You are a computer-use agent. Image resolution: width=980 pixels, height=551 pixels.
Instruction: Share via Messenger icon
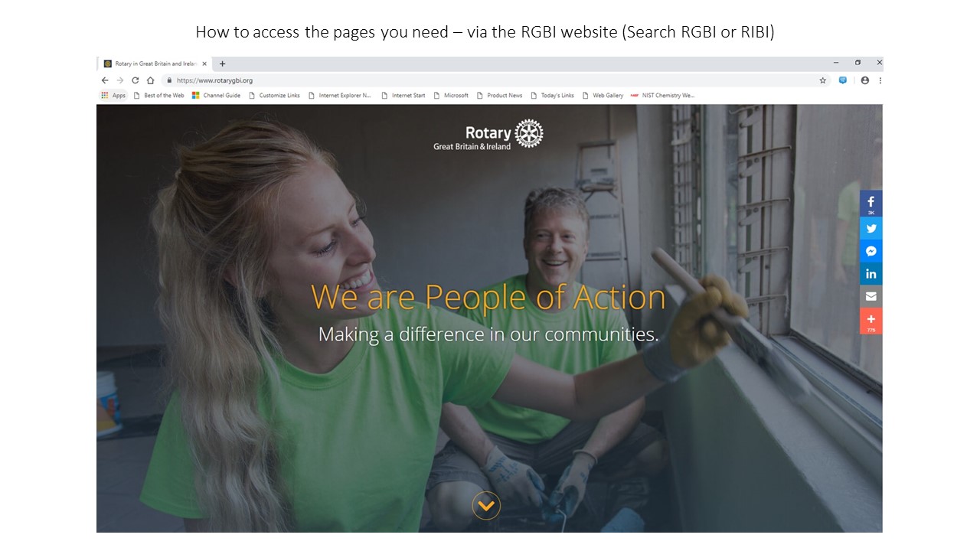(x=871, y=251)
